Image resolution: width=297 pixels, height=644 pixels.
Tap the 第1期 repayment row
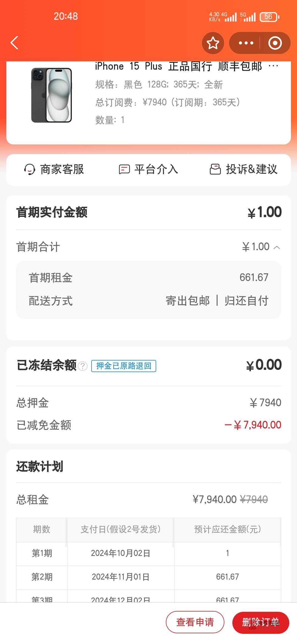(148, 553)
